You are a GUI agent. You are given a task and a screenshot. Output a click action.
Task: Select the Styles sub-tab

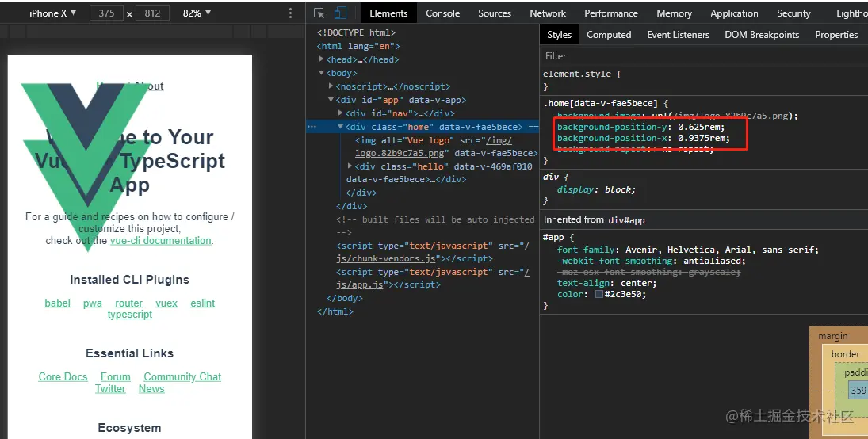click(559, 35)
